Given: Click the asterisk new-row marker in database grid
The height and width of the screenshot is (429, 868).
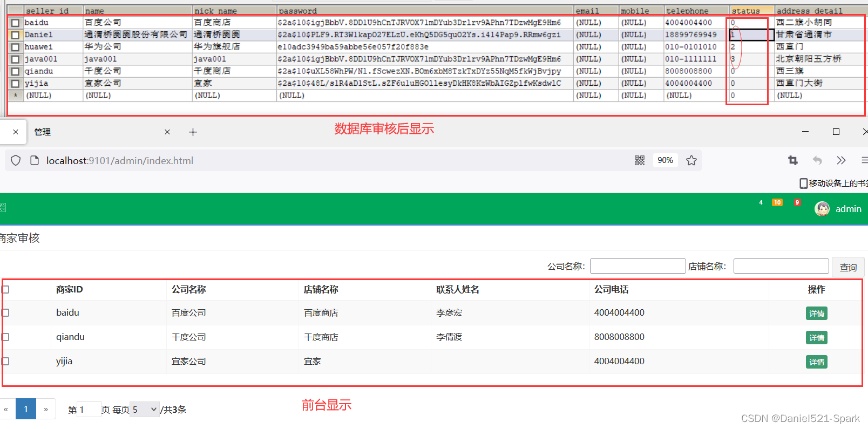Looking at the screenshot, I should point(15,96).
